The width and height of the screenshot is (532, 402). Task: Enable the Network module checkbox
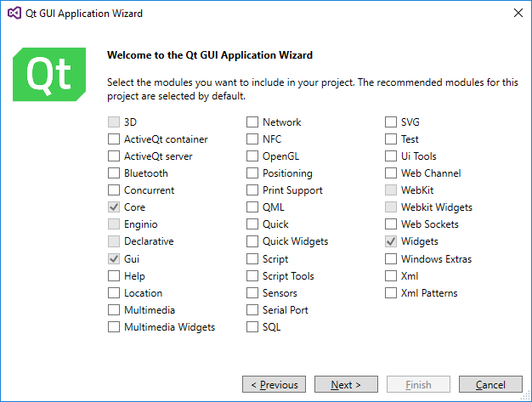252,122
